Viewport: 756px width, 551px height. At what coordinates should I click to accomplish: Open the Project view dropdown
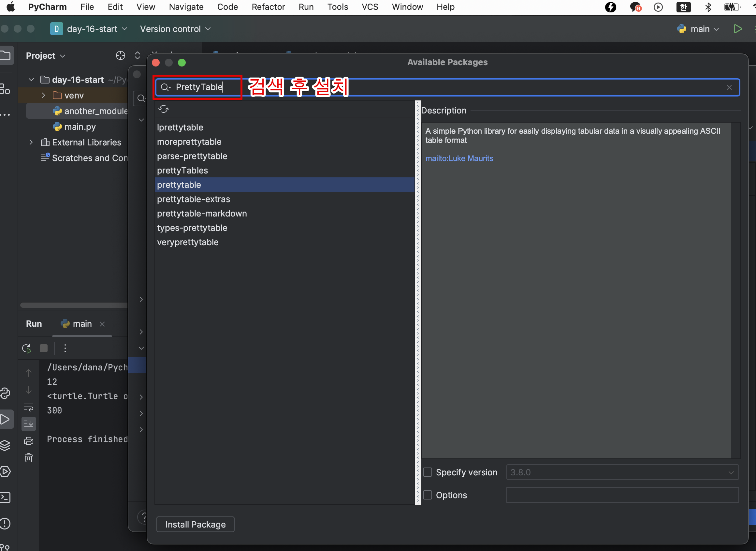[46, 55]
